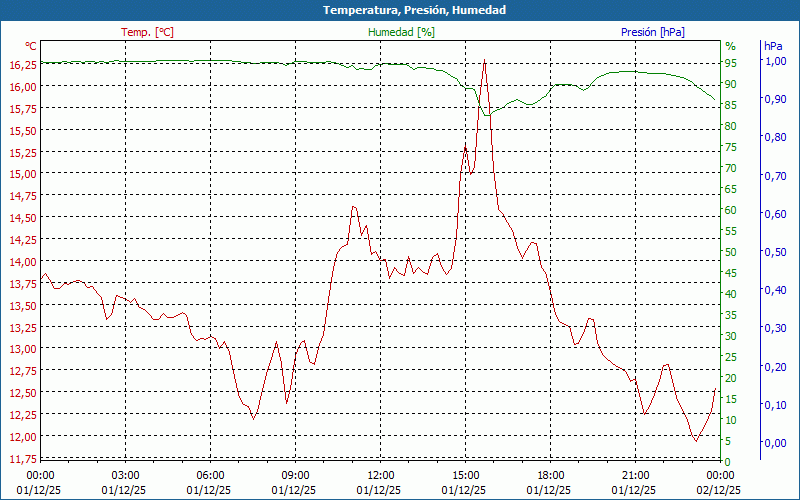Click the '15,50' temperature axis value
This screenshot has height=500, width=800.
pyautogui.click(x=23, y=131)
